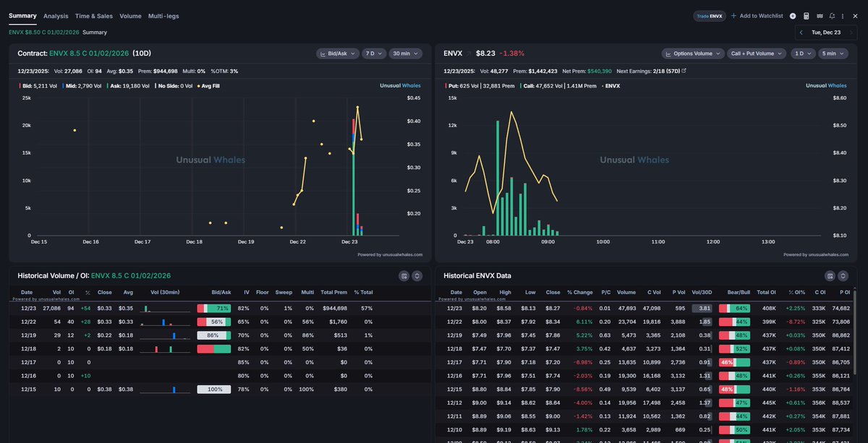Sort by Vol/30D column header
Image resolution: width=868 pixels, height=443 pixels.
(x=702, y=292)
